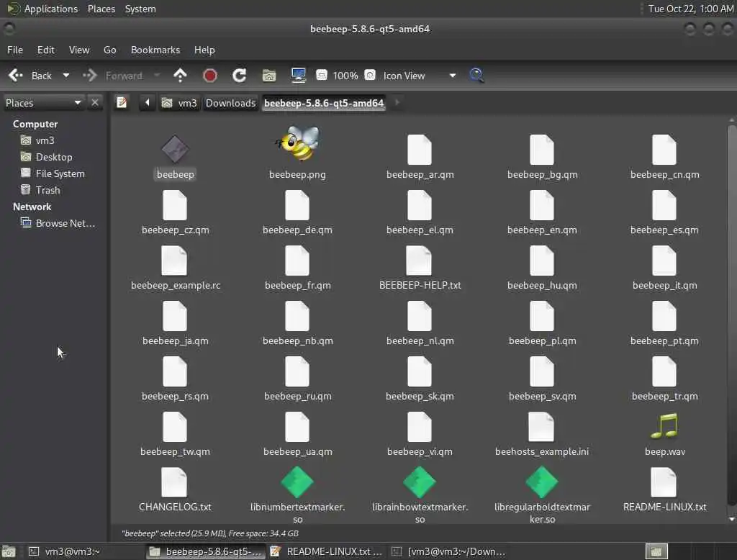Open the Go menu
Image resolution: width=737 pixels, height=560 pixels.
[x=109, y=50]
